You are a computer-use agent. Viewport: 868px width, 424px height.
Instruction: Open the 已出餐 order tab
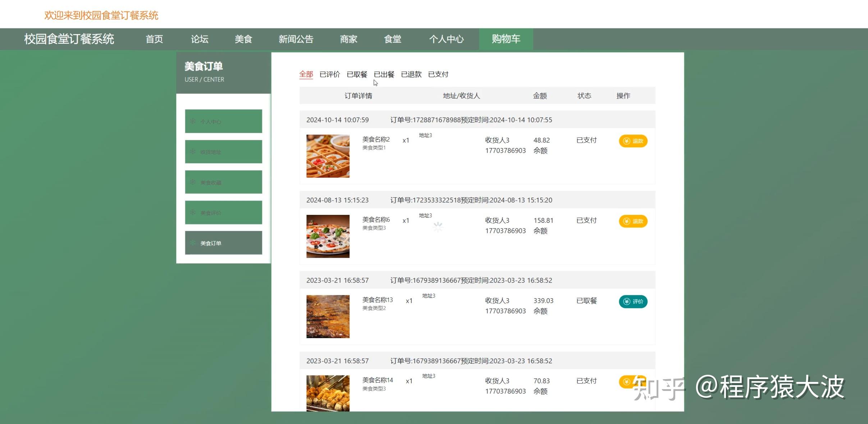(x=384, y=74)
